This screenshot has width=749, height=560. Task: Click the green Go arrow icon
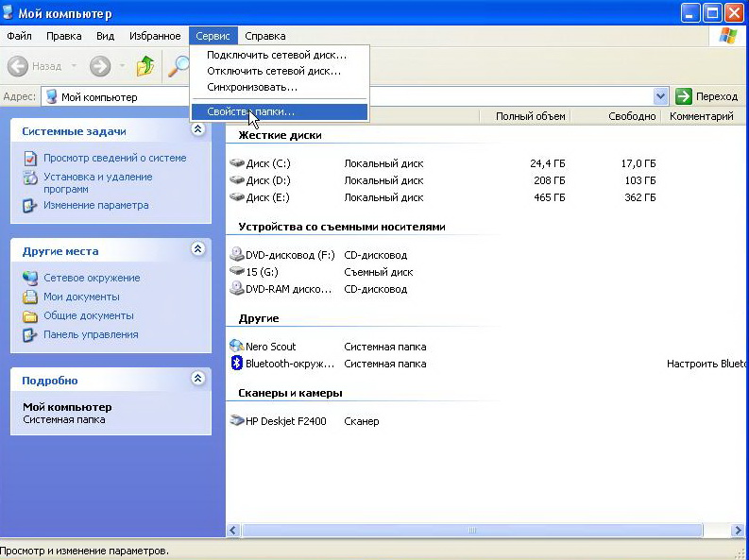[683, 96]
